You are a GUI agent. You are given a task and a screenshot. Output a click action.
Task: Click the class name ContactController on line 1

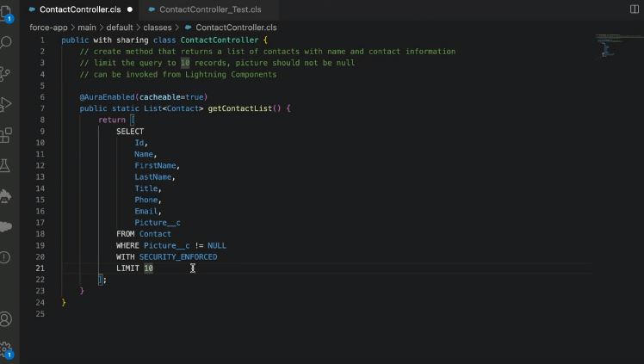(x=220, y=40)
